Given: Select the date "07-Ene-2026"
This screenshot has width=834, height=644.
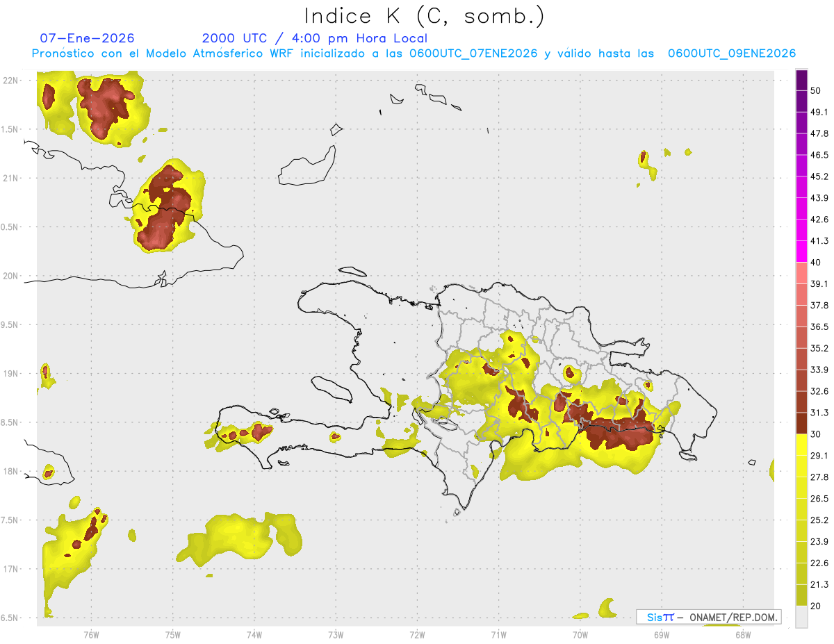Looking at the screenshot, I should 88,38.
